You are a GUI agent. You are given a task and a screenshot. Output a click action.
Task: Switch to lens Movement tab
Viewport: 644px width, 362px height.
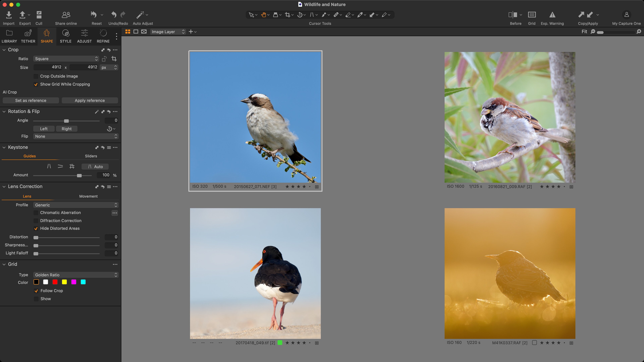tap(88, 196)
